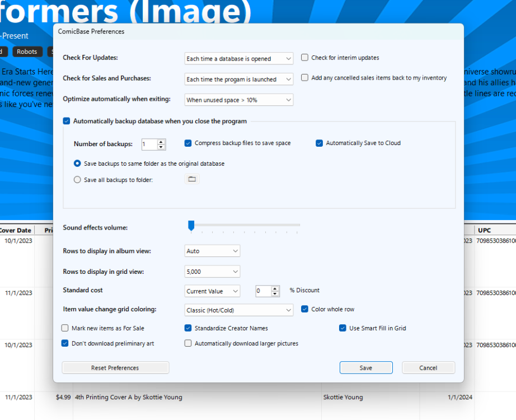
Task: Click the Reset Preferences button
Action: (115, 367)
